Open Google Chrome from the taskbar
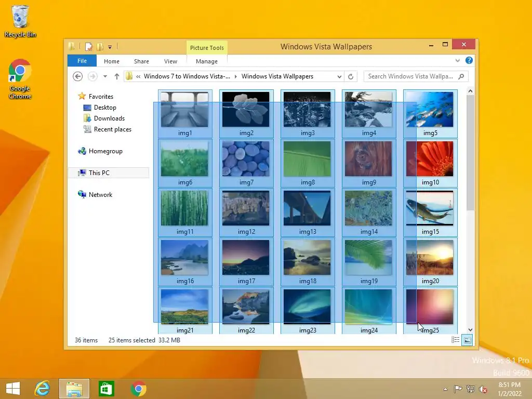 point(138,389)
